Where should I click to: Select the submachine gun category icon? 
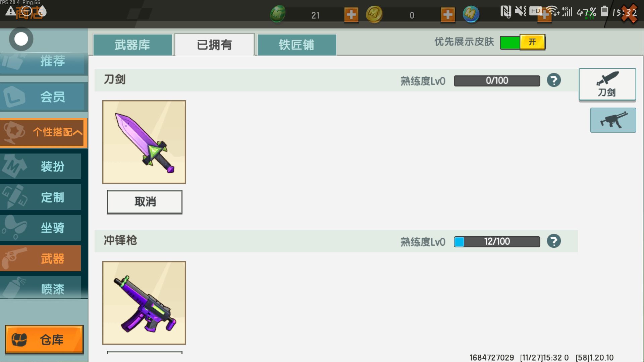pyautogui.click(x=613, y=120)
